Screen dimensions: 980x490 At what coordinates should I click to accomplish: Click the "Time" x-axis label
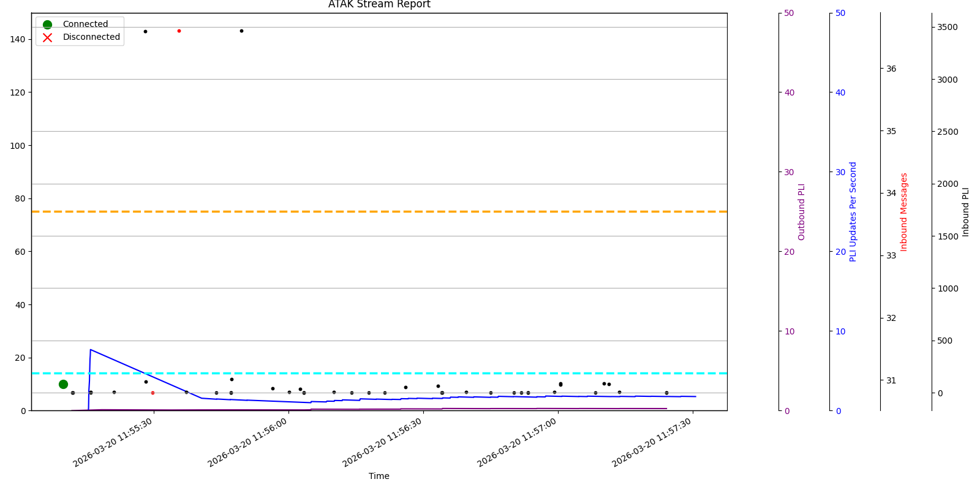[379, 476]
